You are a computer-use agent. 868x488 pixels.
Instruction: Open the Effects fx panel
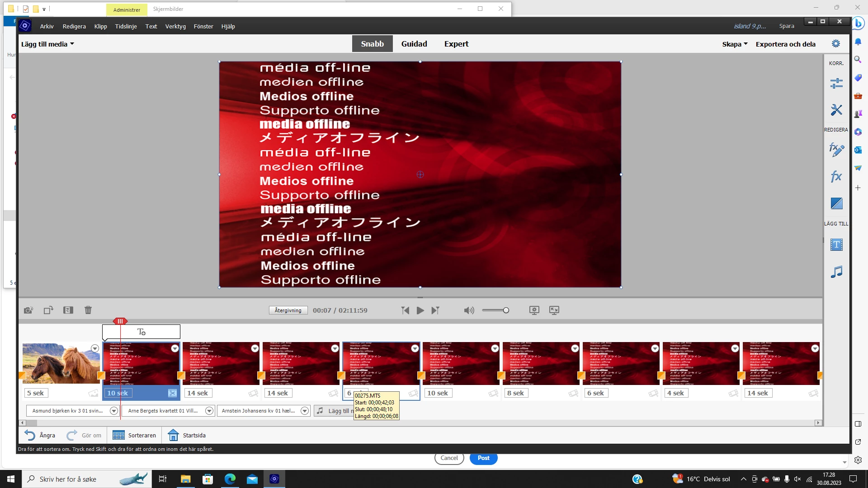pyautogui.click(x=836, y=176)
